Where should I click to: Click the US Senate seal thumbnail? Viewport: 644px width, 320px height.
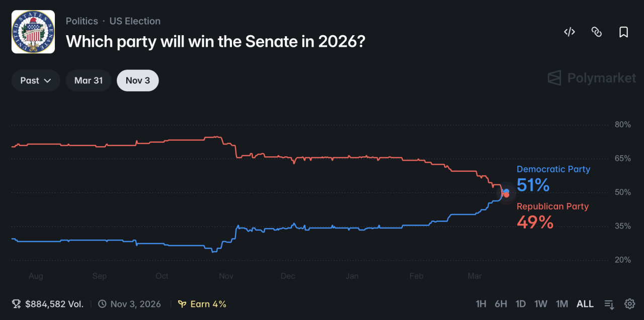(x=33, y=32)
